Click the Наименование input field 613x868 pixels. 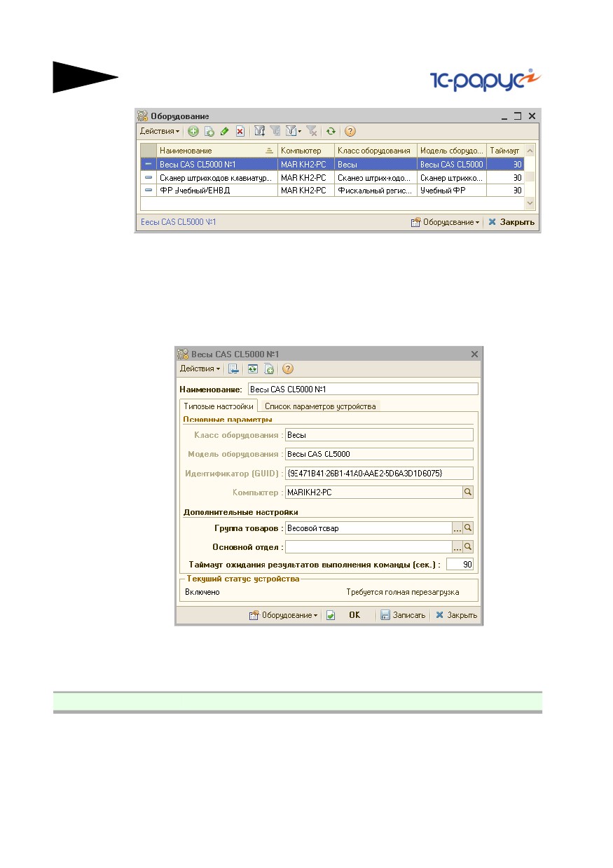coord(362,389)
